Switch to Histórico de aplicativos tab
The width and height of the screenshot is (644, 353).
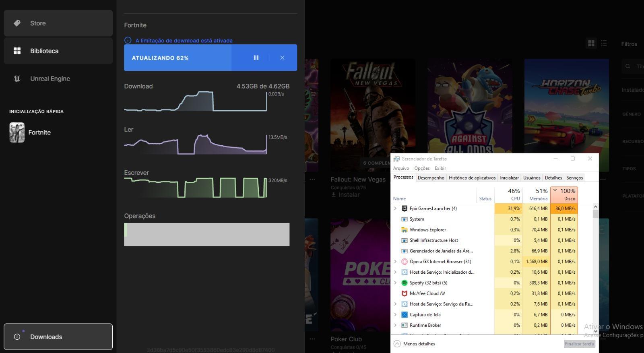(472, 178)
